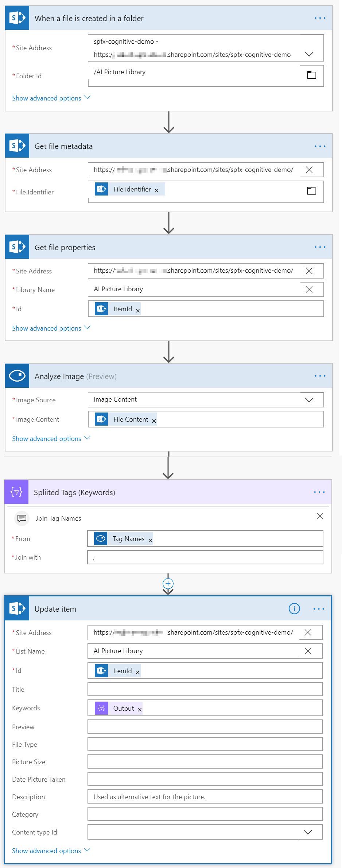
Task: Click the File Content token in Image Content
Action: [x=126, y=419]
